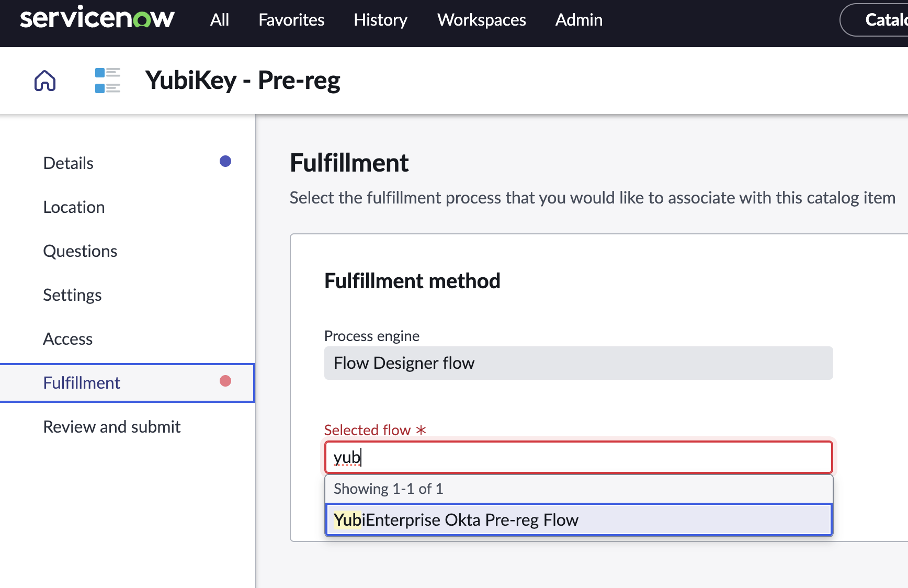
Task: Select the Location step in sidebar
Action: pos(127,207)
